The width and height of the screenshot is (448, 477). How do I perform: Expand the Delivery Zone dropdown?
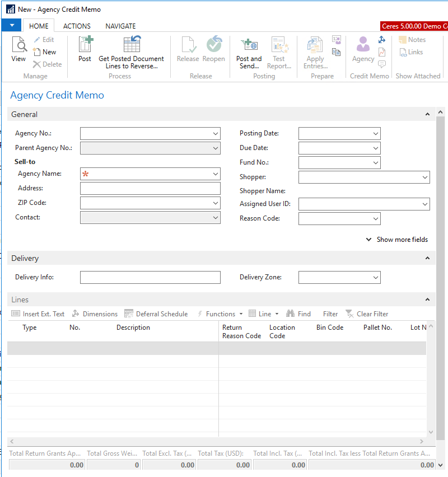[x=375, y=278]
